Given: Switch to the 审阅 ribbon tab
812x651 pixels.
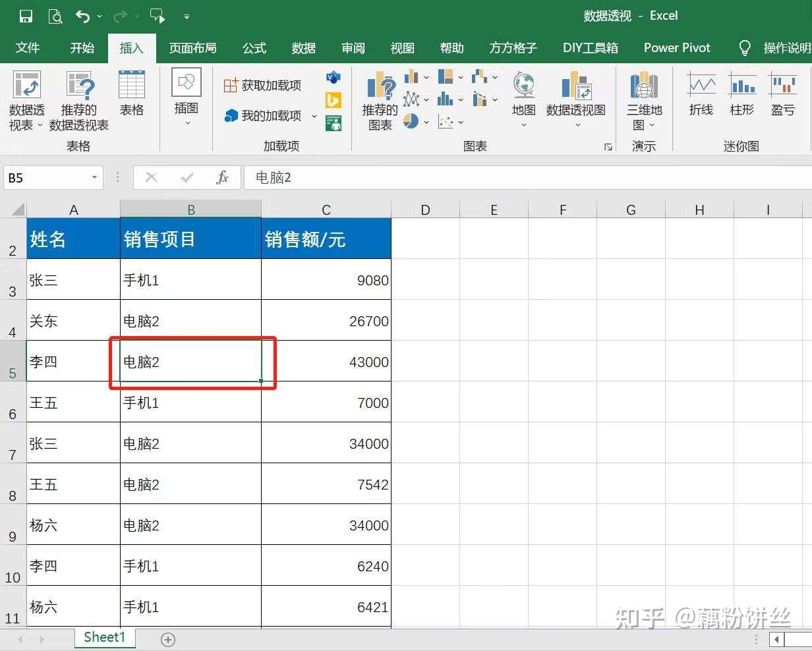Looking at the screenshot, I should click(353, 48).
